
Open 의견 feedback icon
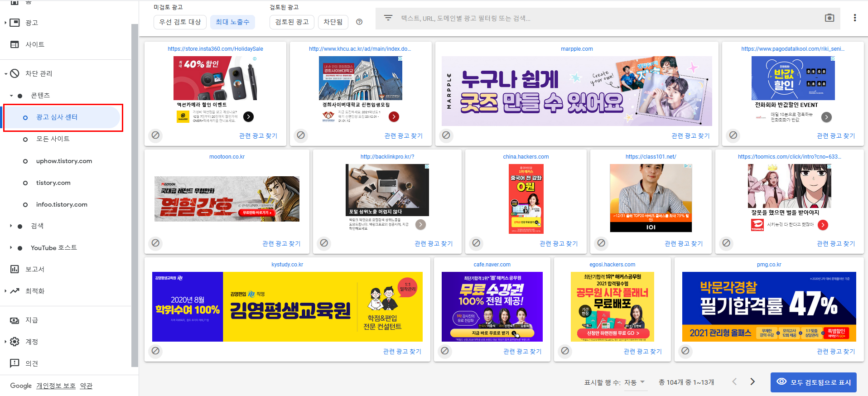(x=15, y=363)
